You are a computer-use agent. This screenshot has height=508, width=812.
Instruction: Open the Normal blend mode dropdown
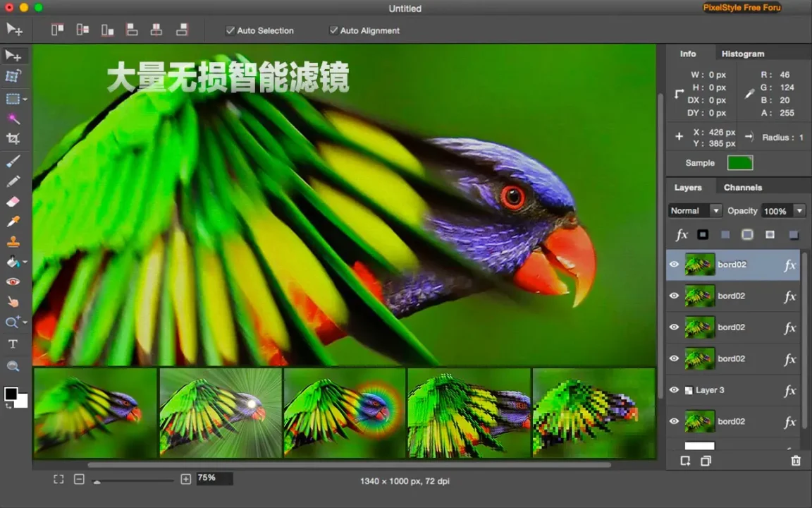pyautogui.click(x=695, y=210)
